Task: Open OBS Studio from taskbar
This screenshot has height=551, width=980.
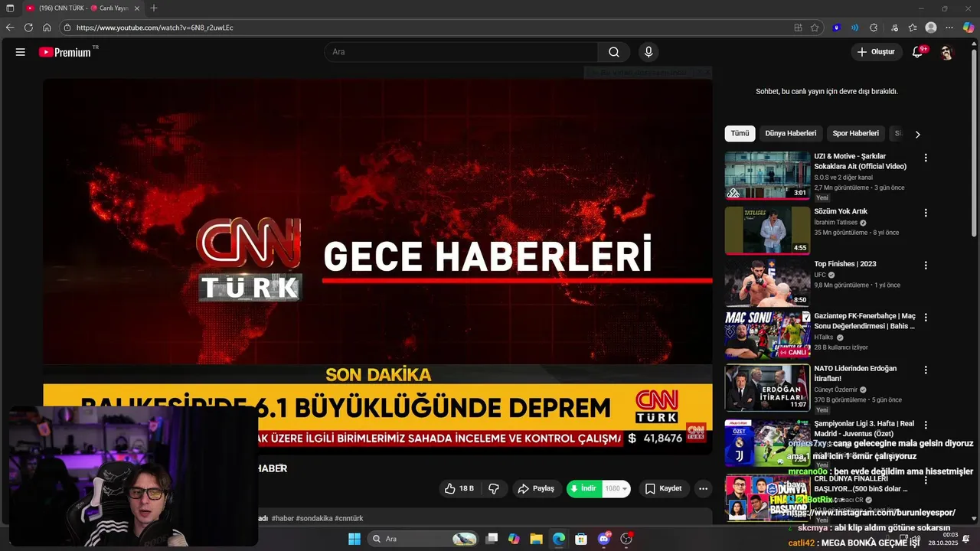Action: (626, 539)
